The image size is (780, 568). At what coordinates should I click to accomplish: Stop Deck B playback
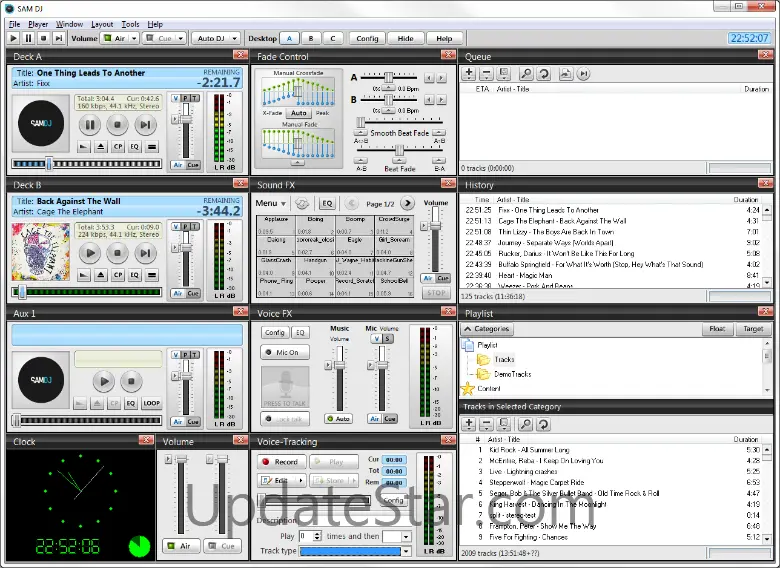[x=117, y=253]
